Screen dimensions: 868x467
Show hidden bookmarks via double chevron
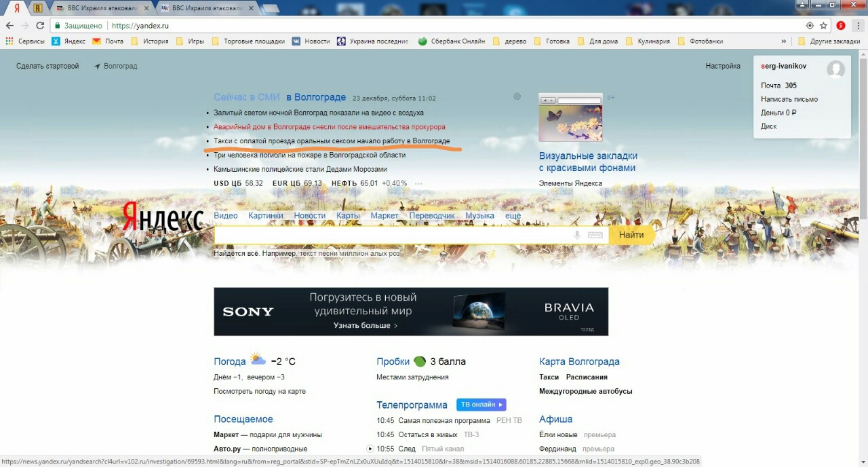click(x=784, y=41)
